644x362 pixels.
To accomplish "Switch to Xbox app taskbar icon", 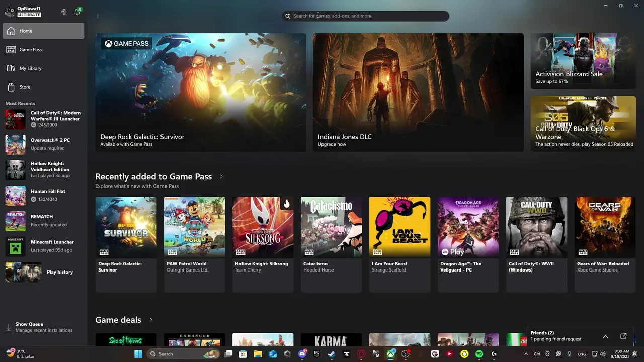I will click(390, 354).
